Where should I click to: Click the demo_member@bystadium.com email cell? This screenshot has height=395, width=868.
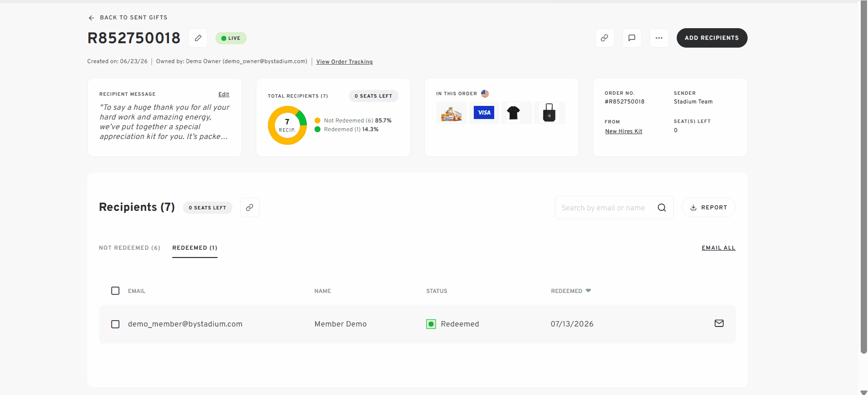point(185,324)
